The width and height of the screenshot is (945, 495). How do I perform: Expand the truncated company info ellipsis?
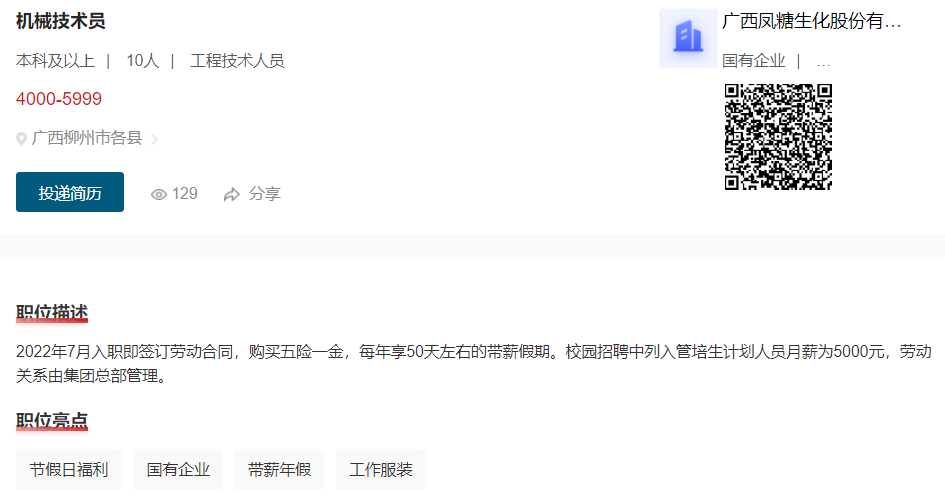(823, 62)
